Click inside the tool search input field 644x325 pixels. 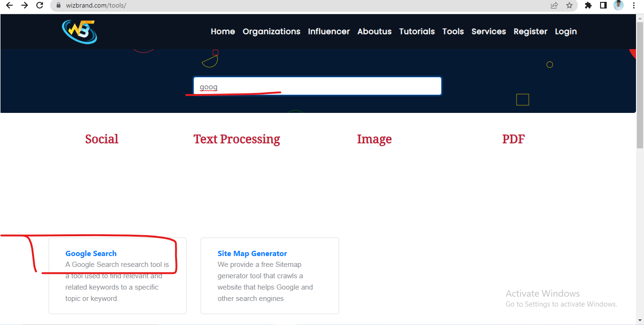317,86
